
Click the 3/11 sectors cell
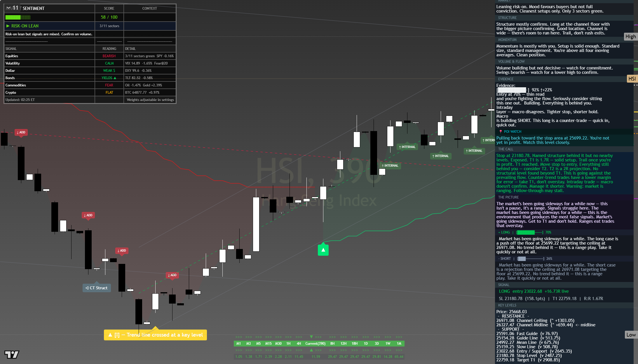point(109,26)
